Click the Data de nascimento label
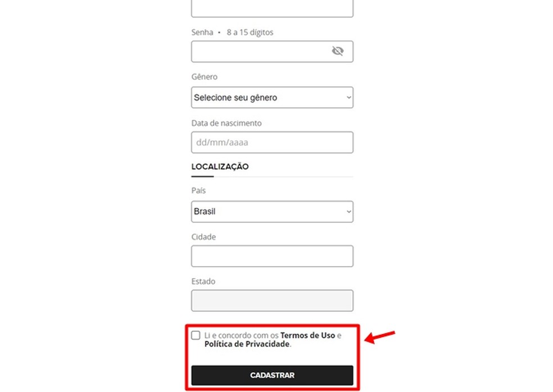 [x=226, y=123]
